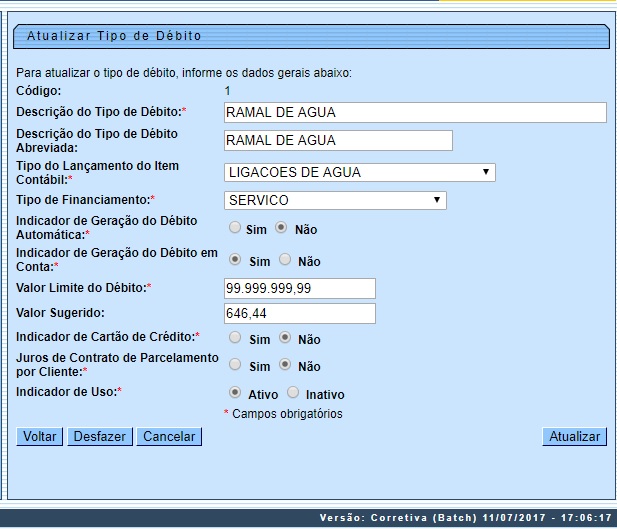Set Indicador de Uso to Ativo
Viewport: 617px width, 529px height.
pos(235,393)
